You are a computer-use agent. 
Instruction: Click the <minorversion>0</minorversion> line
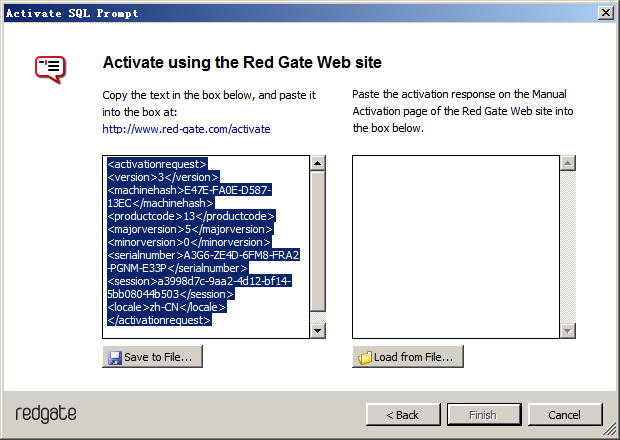pyautogui.click(x=189, y=242)
